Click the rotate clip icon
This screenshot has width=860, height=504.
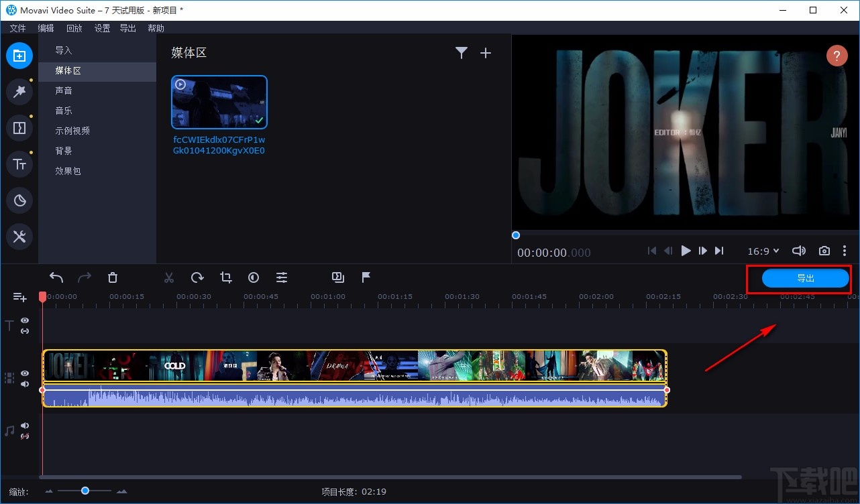point(197,277)
